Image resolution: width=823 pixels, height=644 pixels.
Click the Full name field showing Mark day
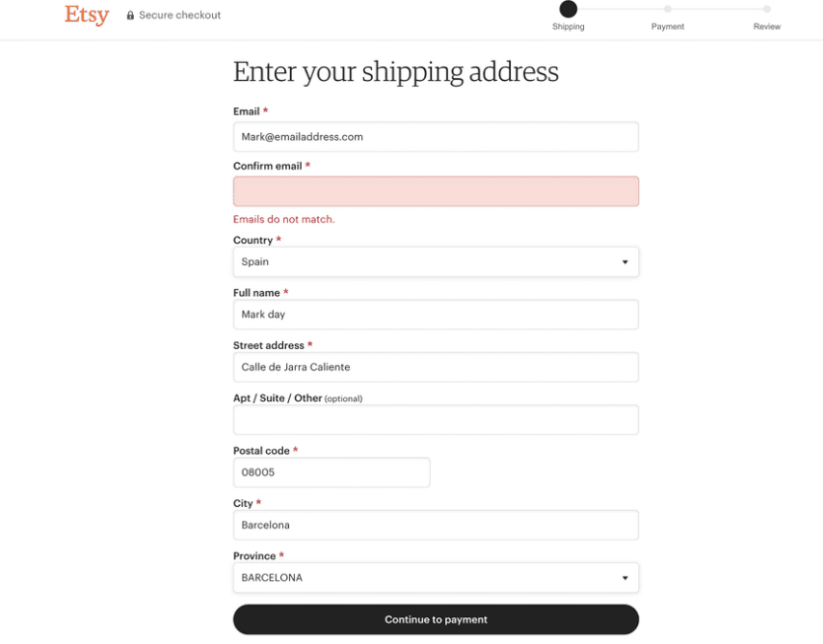436,314
